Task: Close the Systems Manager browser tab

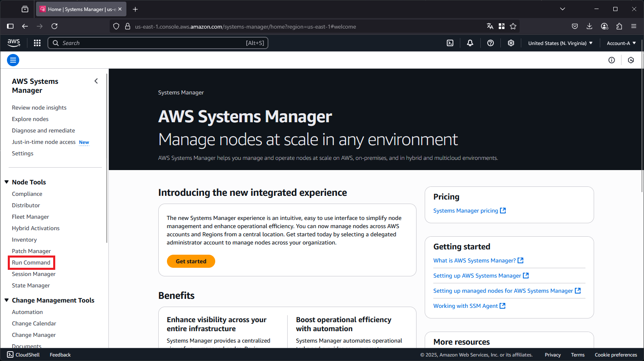Action: point(120,9)
